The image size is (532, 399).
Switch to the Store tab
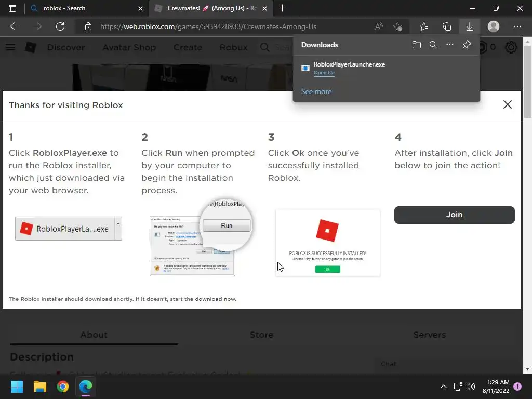262,335
